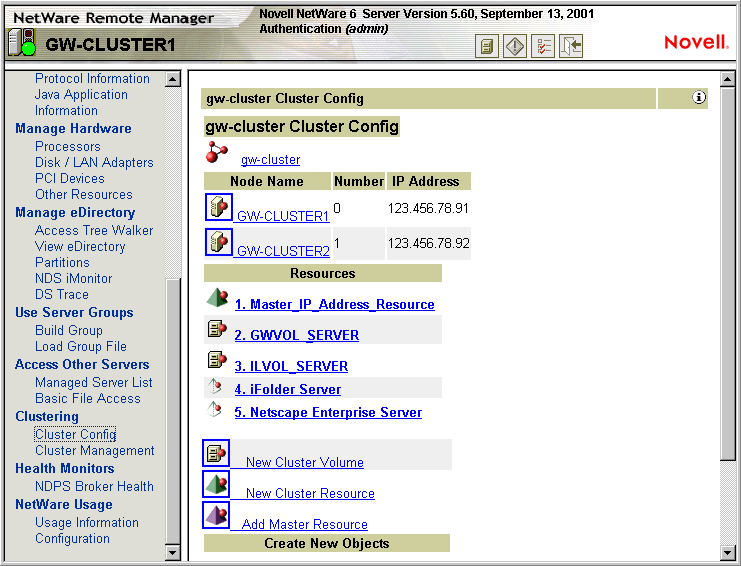Click the GWVOL_SERVER volume icon
Image resolution: width=741 pixels, height=566 pixels.
(x=217, y=328)
